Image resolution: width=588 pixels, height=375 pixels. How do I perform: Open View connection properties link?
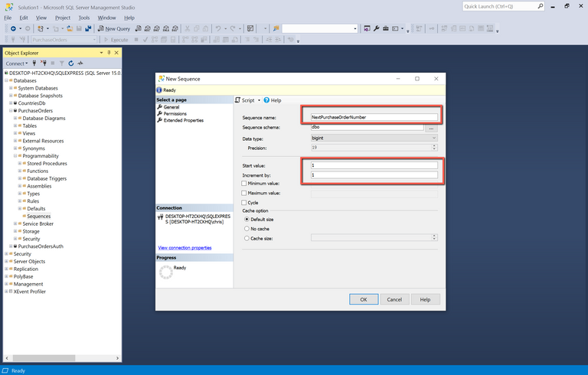point(185,248)
